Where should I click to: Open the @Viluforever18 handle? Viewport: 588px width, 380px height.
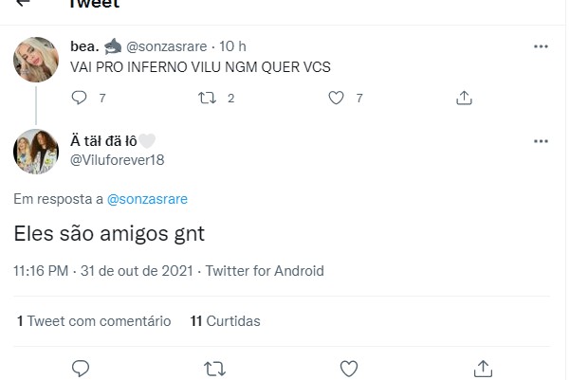coord(117,160)
